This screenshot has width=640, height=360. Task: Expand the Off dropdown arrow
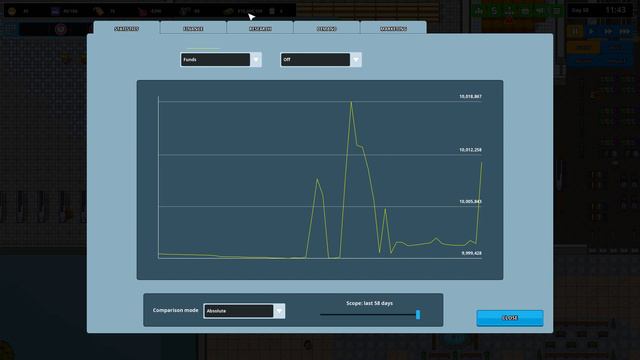(356, 60)
